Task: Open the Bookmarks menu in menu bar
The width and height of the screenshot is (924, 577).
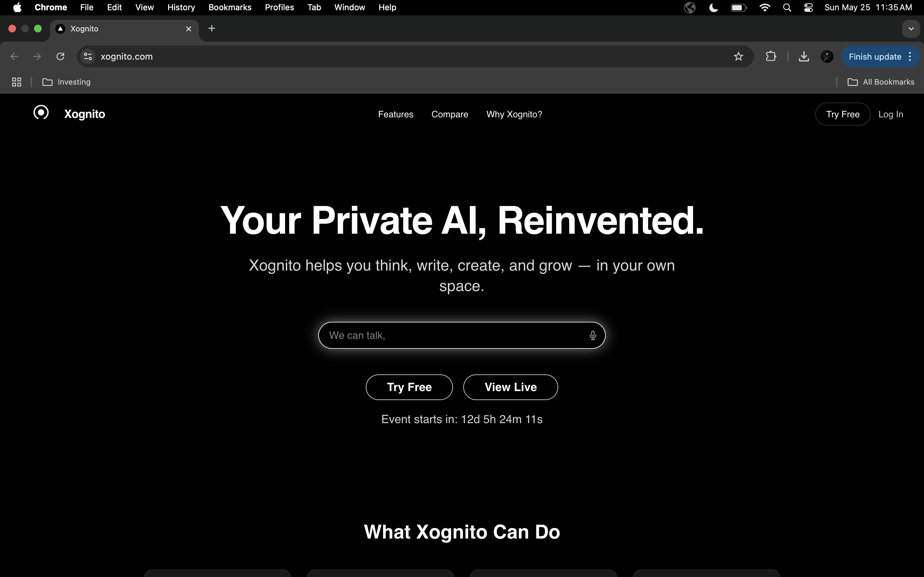Action: [x=230, y=8]
